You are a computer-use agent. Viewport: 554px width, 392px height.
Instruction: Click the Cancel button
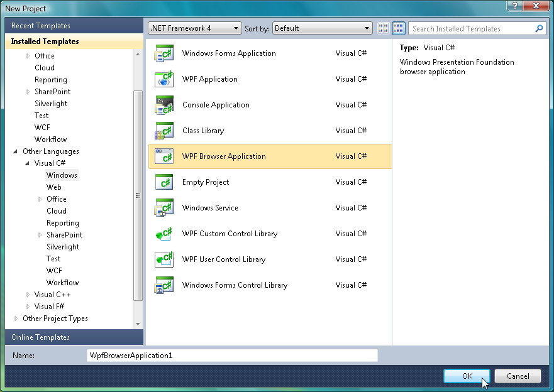coord(518,376)
